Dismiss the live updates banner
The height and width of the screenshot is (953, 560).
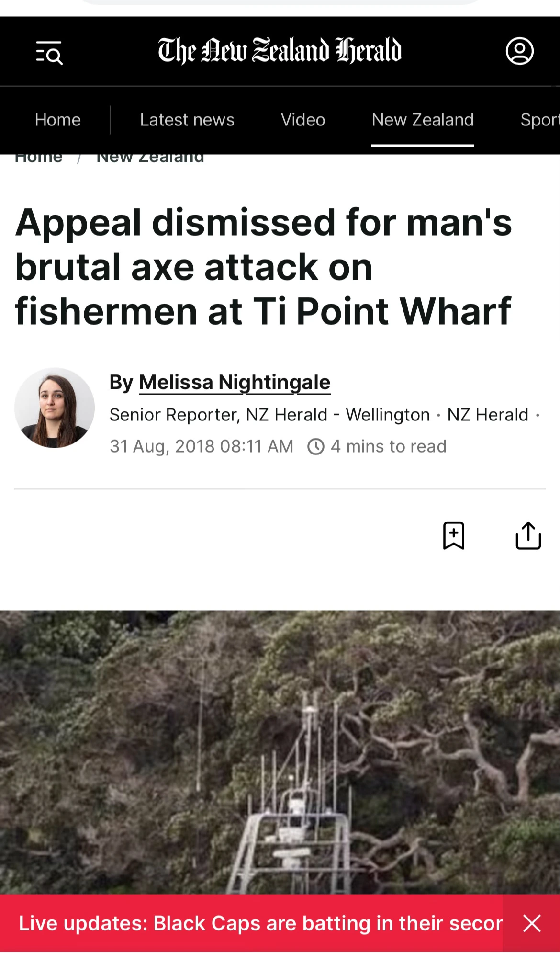[532, 923]
